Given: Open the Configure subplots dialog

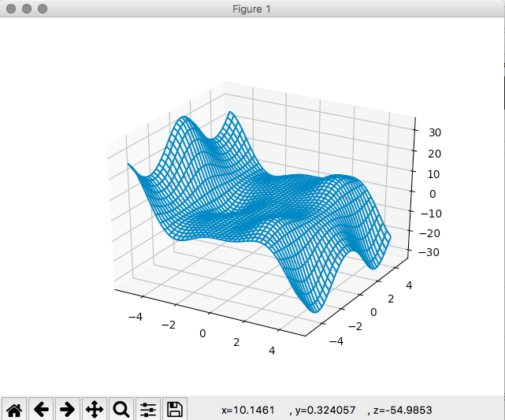Looking at the screenshot, I should (148, 409).
